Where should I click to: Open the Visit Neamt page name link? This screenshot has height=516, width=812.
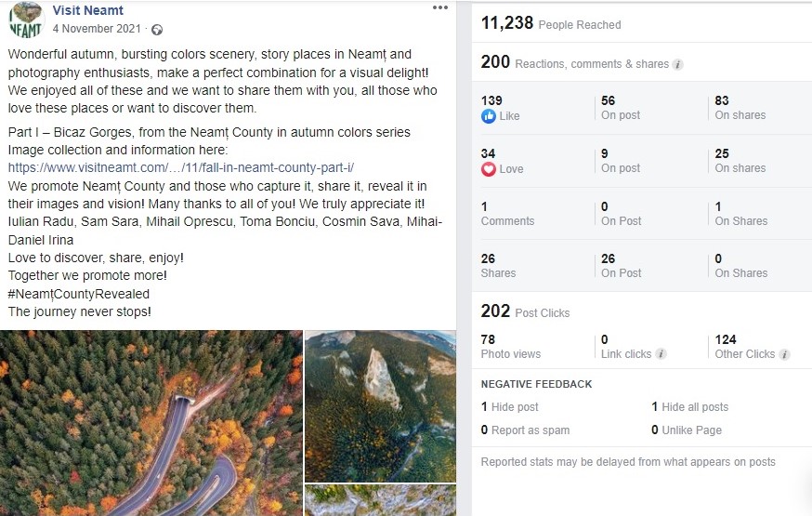click(x=87, y=10)
